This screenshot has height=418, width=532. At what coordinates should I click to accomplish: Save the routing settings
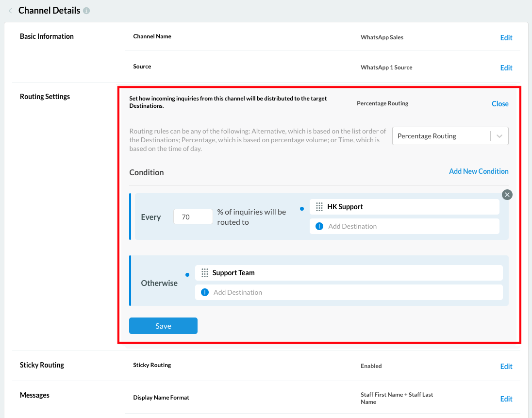point(163,326)
